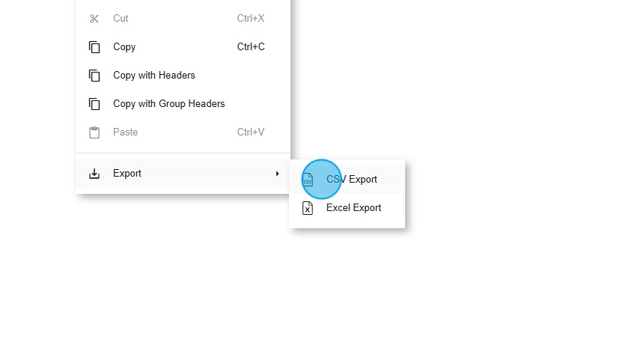Select the Paste menu entry
The width and height of the screenshot is (644, 360).
183,132
